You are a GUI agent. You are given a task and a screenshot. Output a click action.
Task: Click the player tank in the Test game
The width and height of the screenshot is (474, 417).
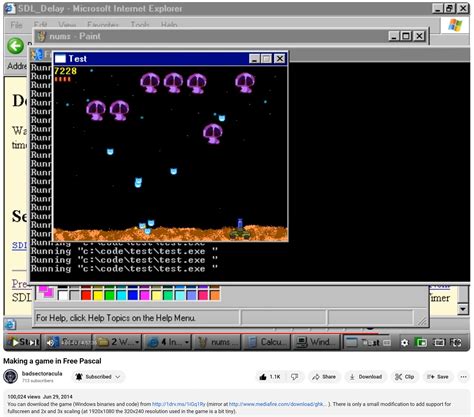click(240, 229)
